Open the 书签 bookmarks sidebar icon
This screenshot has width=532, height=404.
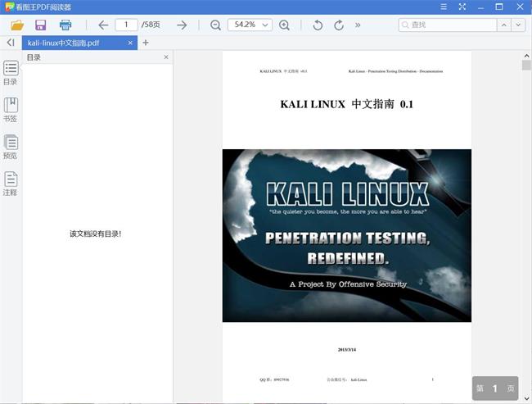pos(11,110)
